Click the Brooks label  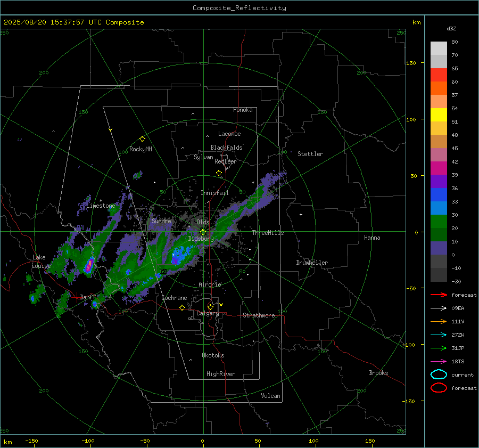tap(378, 373)
